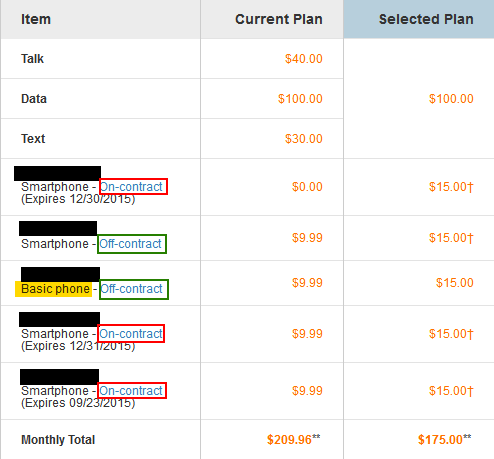494x459 pixels.
Task: Click the Talk row label
Action: [x=32, y=59]
